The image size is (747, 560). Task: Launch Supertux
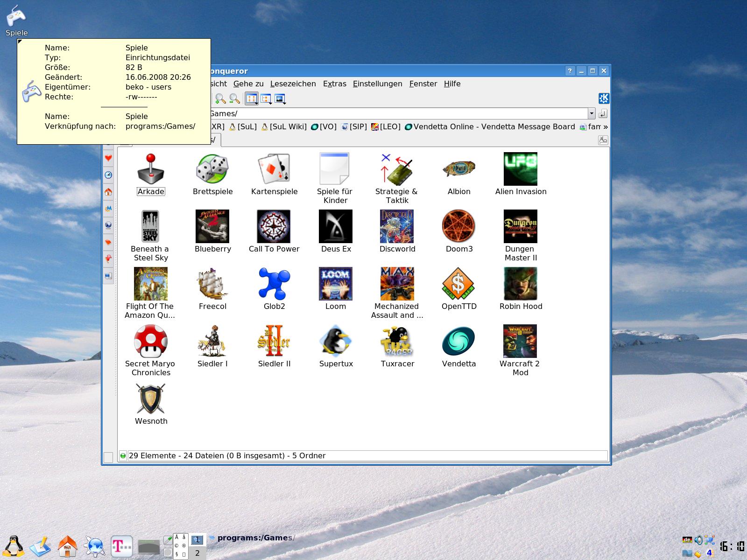[x=336, y=346]
